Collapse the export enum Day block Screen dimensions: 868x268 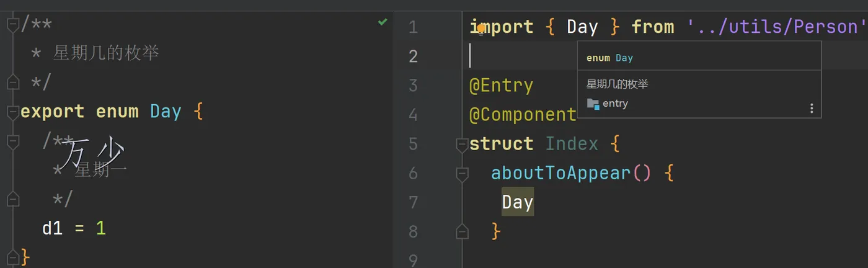[x=12, y=112]
